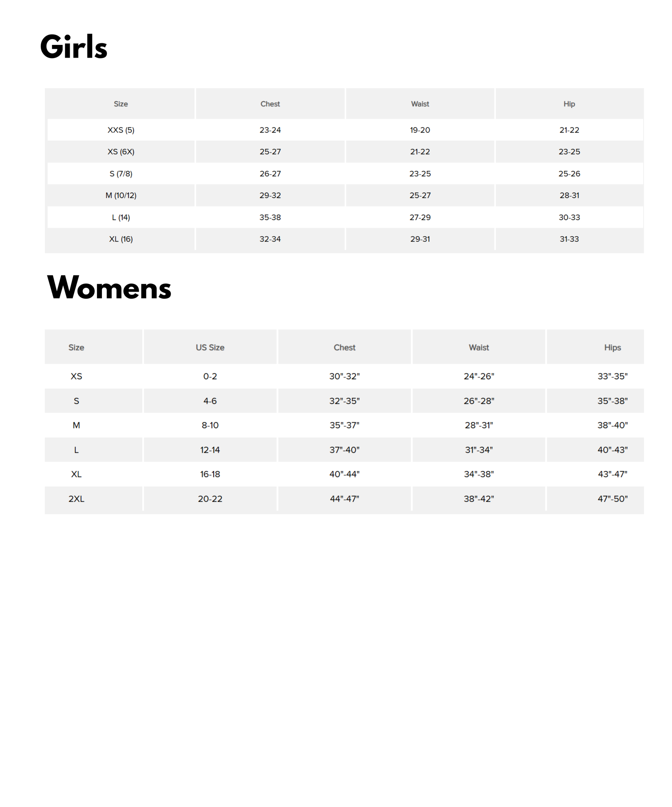Select the US size 0-2 cell
This screenshot has width=672, height=807.
click(x=210, y=376)
